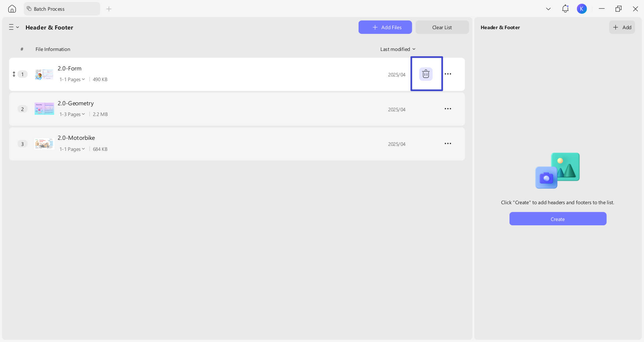Expand the title bar dropdown chevron
This screenshot has width=644, height=342.
(548, 9)
